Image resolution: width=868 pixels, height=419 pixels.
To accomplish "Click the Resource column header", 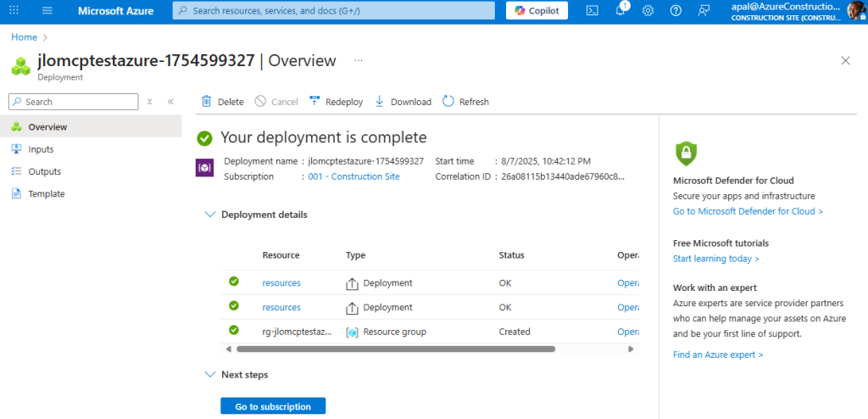I will (x=281, y=255).
